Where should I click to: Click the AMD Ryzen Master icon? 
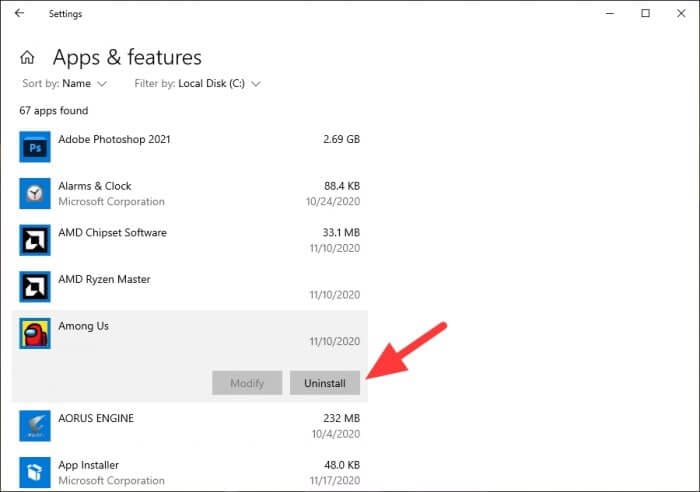point(35,287)
